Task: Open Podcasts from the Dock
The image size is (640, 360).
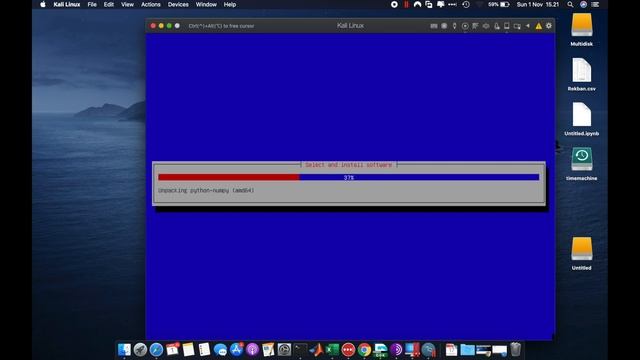Action: (x=252, y=349)
